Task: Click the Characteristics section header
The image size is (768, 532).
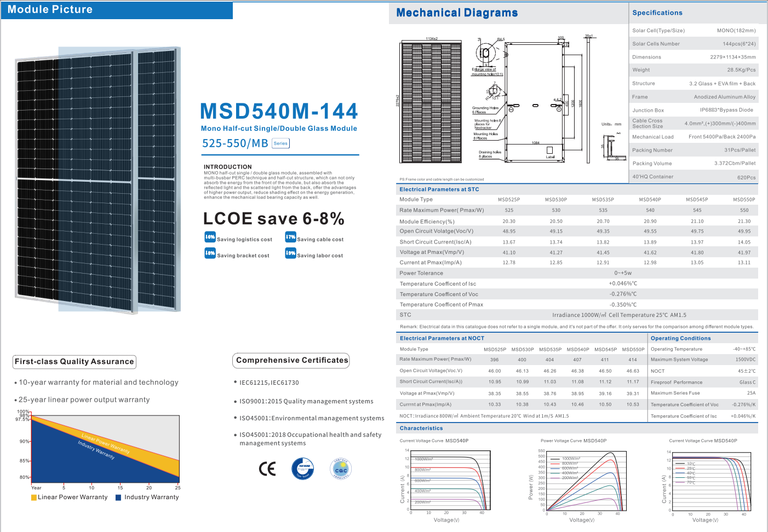Action: [421, 429]
